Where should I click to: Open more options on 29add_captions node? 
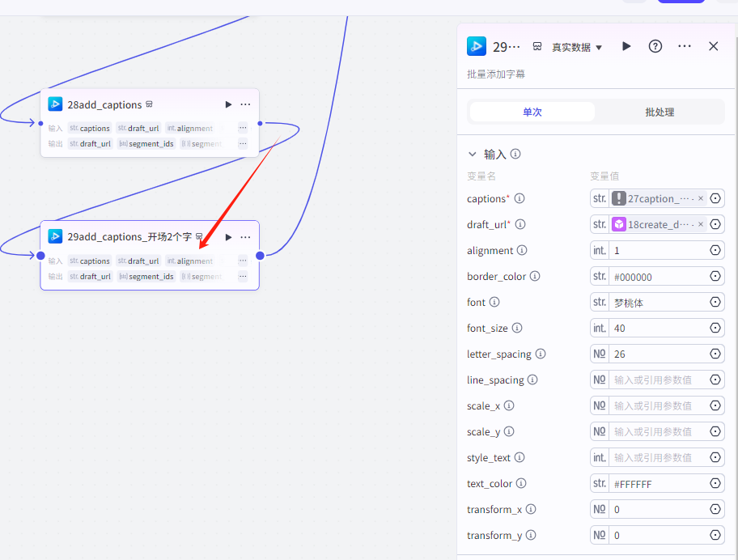click(x=245, y=237)
